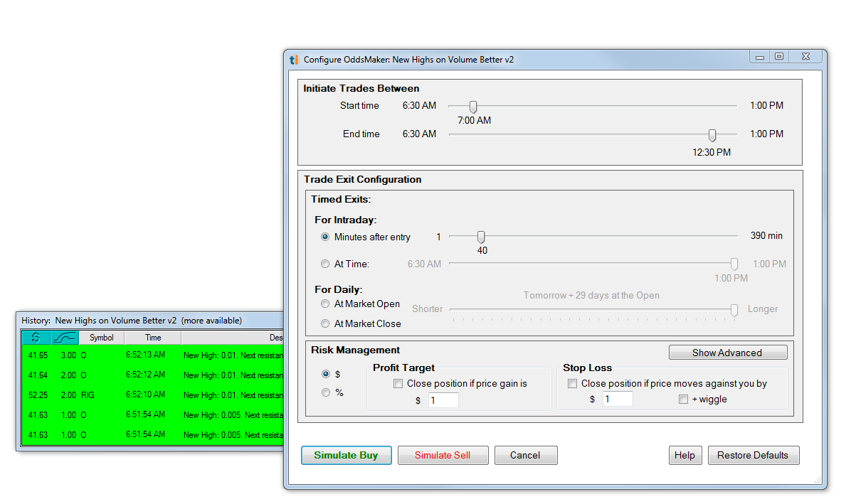
Task: Click the Shorter/Longer daily slider handle
Action: click(x=734, y=310)
